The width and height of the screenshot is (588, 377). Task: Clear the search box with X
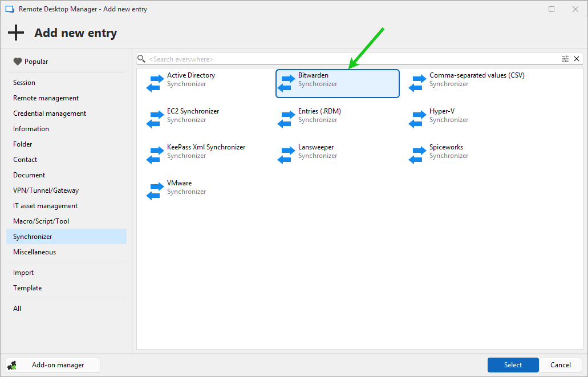pyautogui.click(x=577, y=59)
